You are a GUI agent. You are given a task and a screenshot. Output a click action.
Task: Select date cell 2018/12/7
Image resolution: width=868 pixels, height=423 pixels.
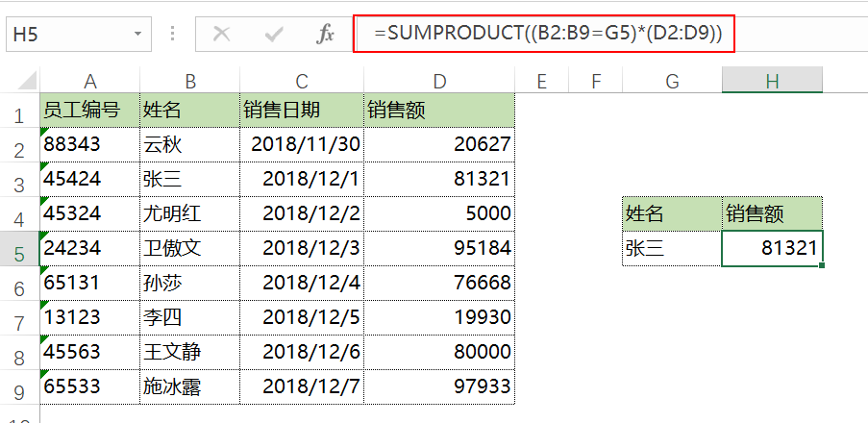[301, 387]
